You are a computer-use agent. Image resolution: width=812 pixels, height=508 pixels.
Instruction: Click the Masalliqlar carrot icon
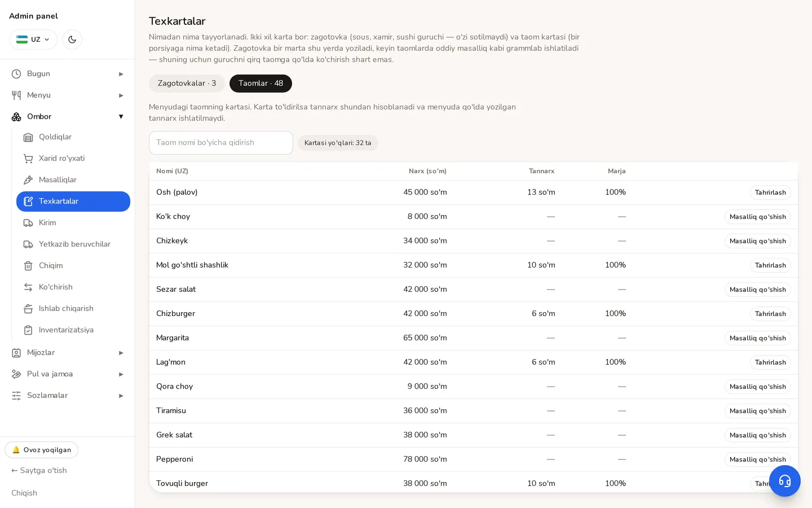[28, 180]
